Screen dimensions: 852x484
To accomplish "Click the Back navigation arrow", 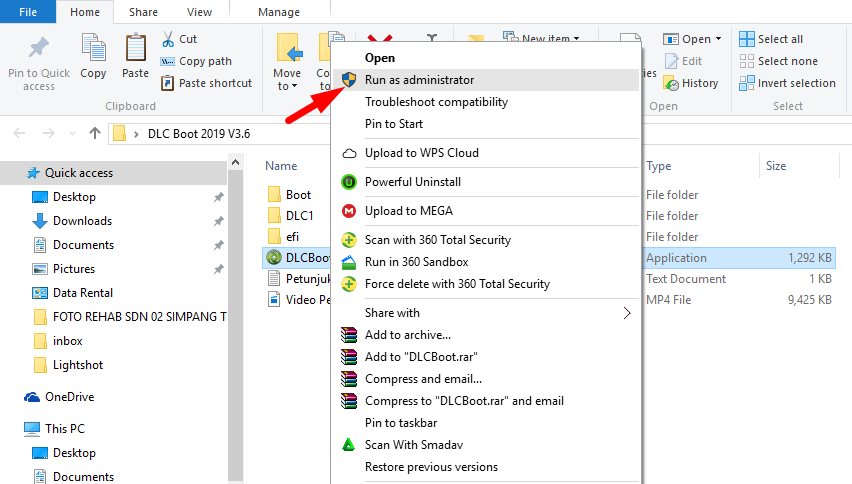I will pyautogui.click(x=20, y=133).
